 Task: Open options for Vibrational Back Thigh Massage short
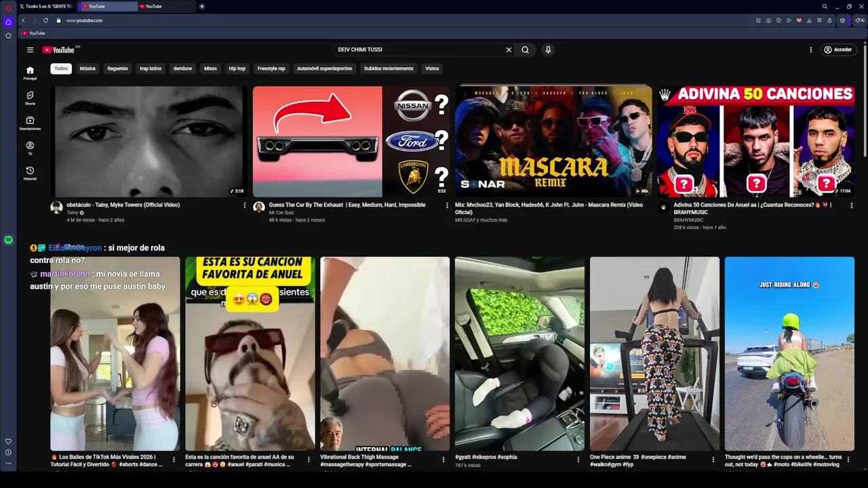443,460
